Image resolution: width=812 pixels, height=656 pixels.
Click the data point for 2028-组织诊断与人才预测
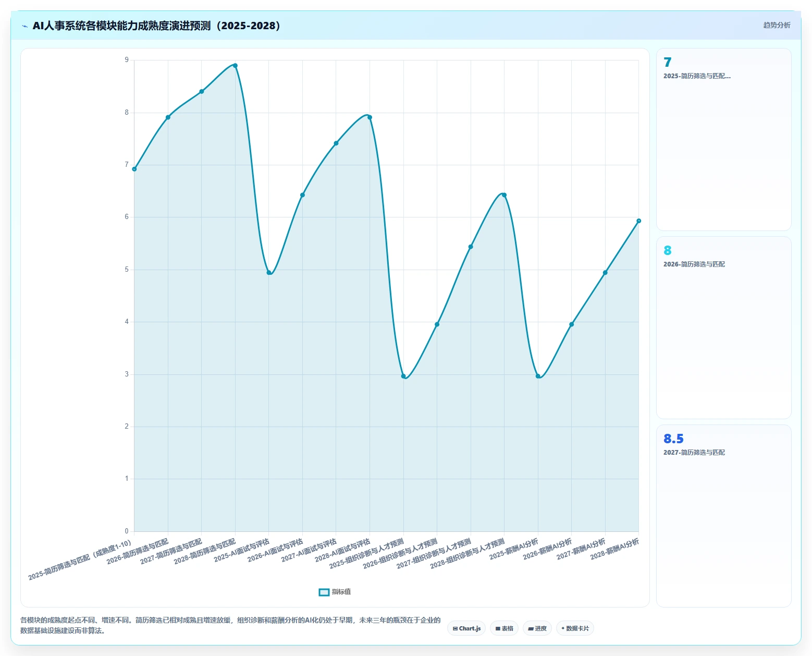pos(504,195)
